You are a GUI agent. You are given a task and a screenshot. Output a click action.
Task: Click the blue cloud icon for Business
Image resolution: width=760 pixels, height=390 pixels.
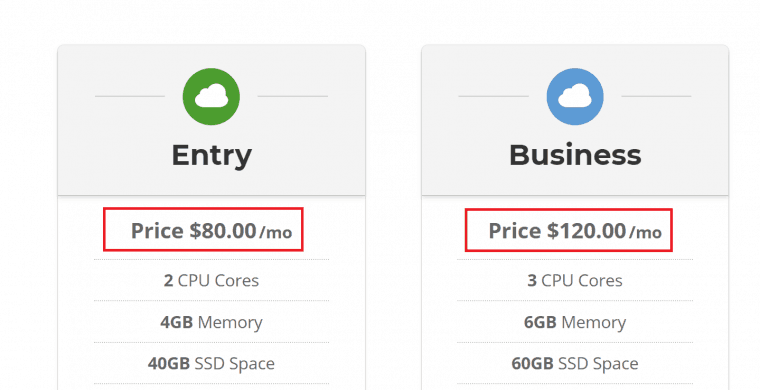[575, 96]
